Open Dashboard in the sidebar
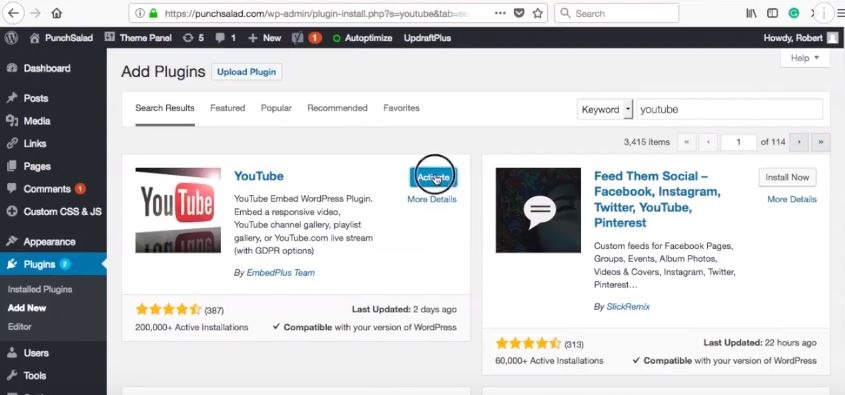 click(x=53, y=68)
